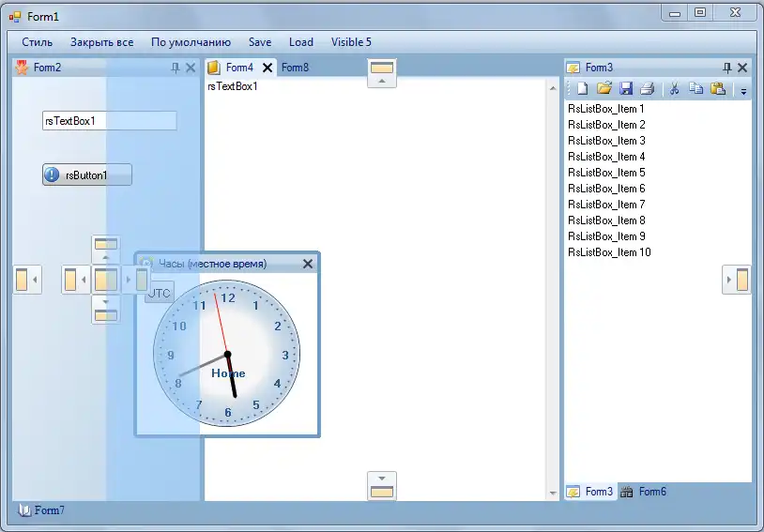Click the rsButton1 button
The height and width of the screenshot is (532, 764).
(87, 175)
